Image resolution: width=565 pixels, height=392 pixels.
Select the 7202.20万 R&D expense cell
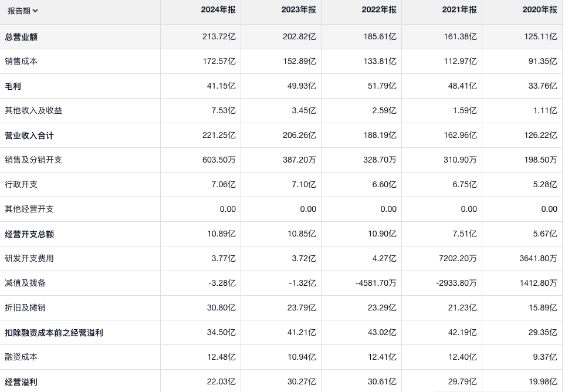click(x=456, y=258)
